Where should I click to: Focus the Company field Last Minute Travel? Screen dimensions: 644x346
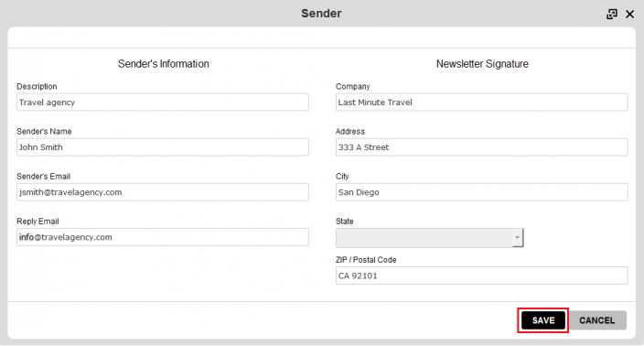coord(482,103)
